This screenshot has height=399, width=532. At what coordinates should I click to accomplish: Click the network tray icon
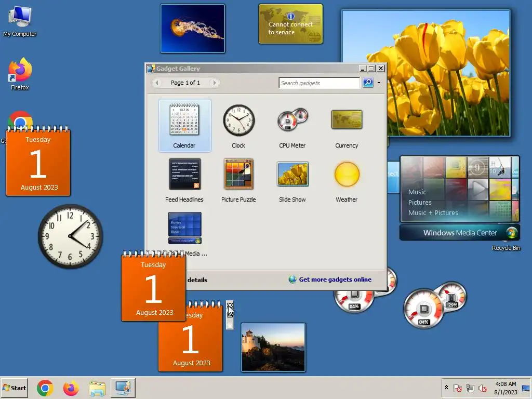coord(470,388)
